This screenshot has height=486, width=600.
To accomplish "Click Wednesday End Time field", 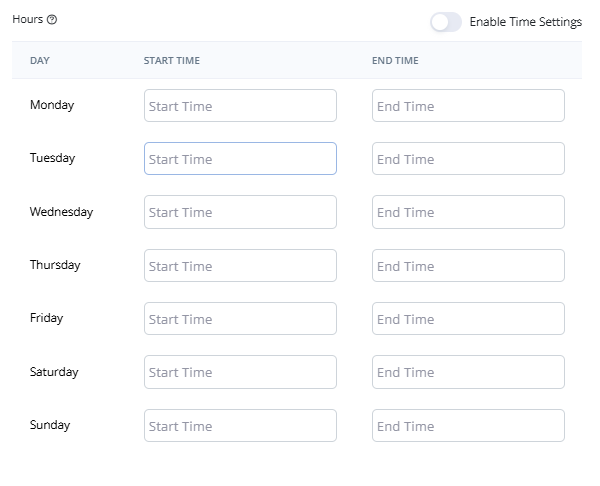I will click(x=468, y=212).
